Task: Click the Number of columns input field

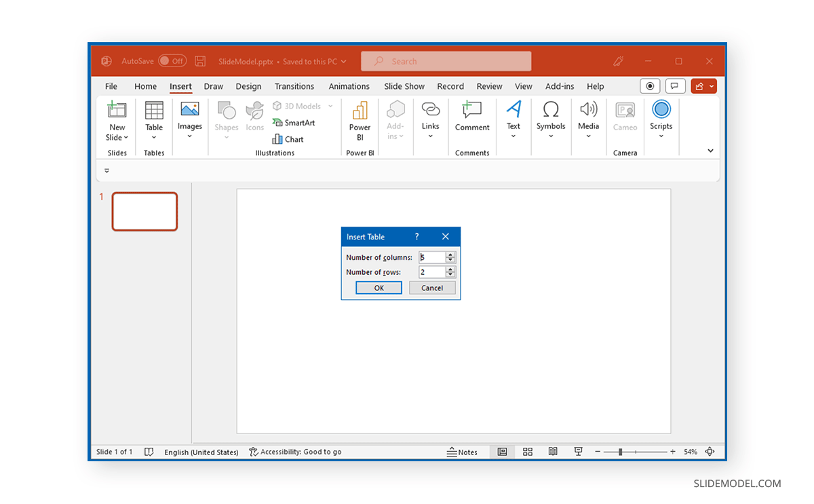Action: (432, 257)
